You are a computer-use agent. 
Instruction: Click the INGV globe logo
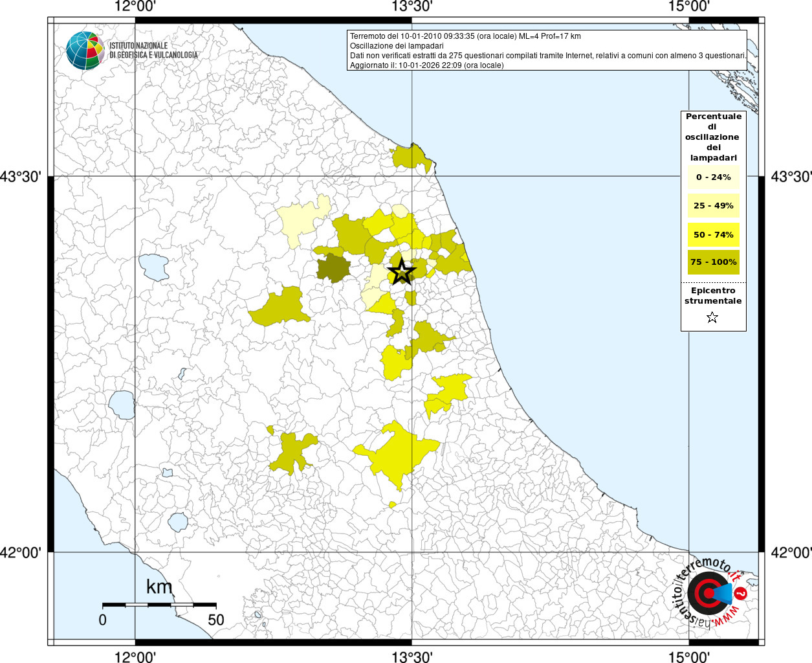pos(85,51)
